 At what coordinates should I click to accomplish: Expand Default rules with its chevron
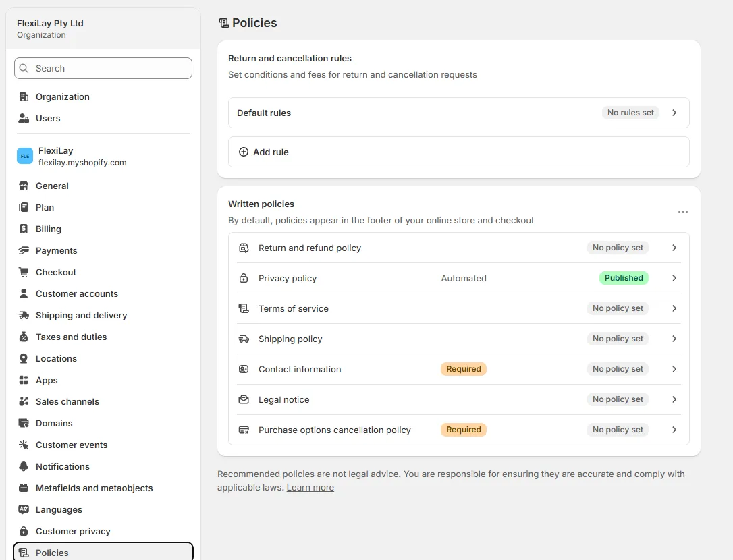point(674,113)
